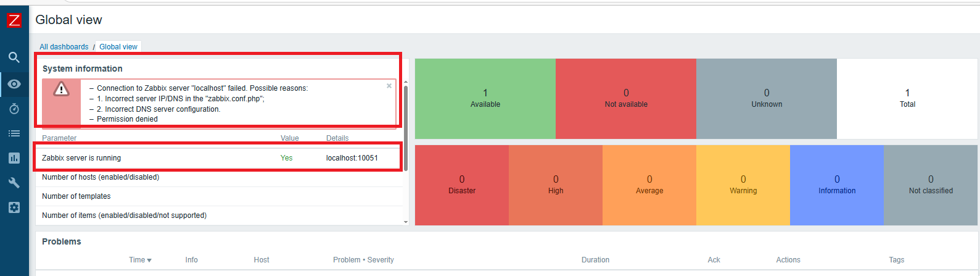The width and height of the screenshot is (980, 276).
Task: Click the red Not available tile
Action: pyautogui.click(x=626, y=99)
